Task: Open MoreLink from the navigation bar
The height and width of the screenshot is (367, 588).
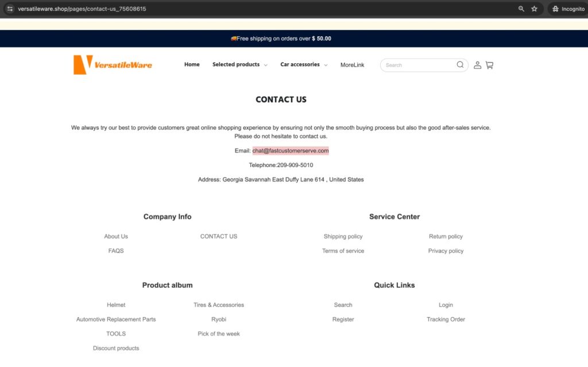Action: point(352,65)
